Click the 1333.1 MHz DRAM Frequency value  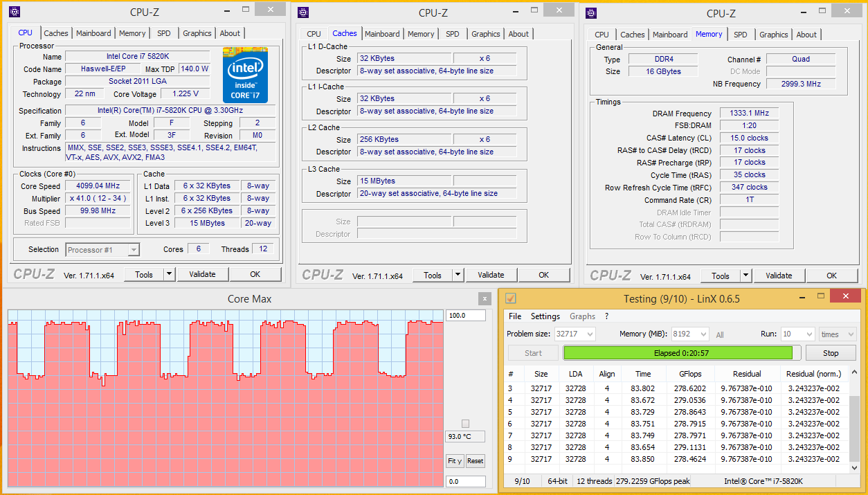[x=749, y=114]
